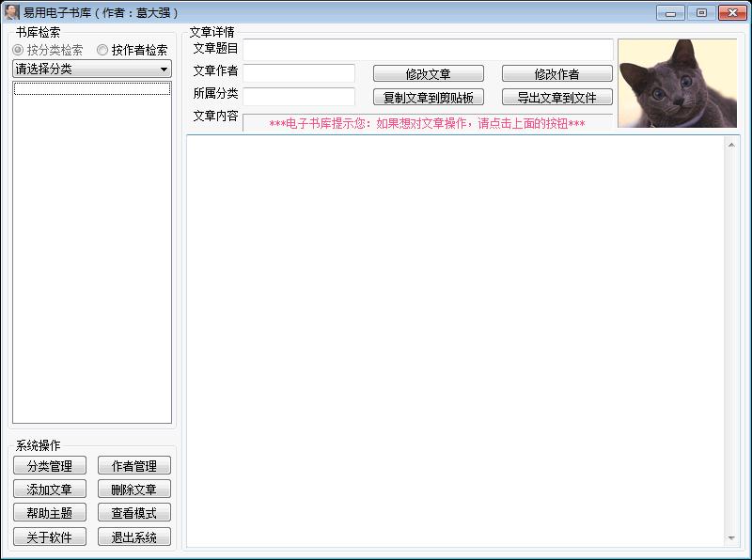This screenshot has height=560, width=752.
Task: Click the gray cat picture
Action: (x=677, y=83)
